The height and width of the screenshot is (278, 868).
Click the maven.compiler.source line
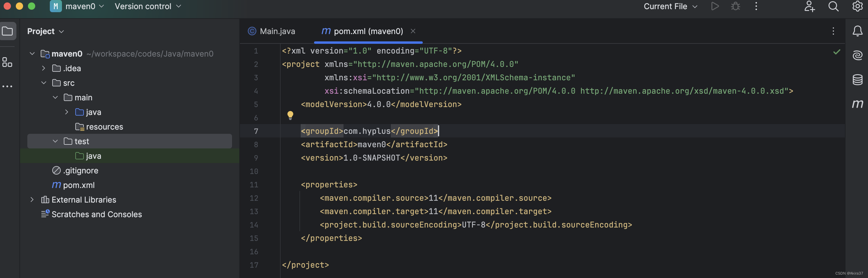435,198
